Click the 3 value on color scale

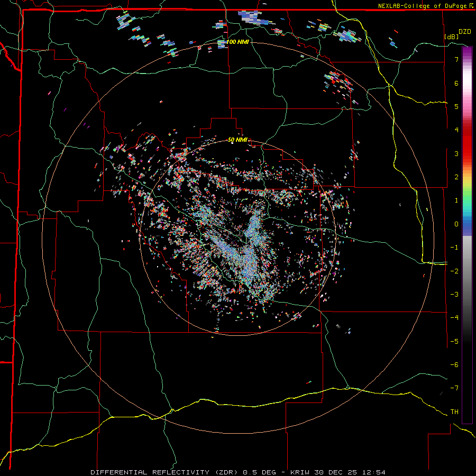pos(456,153)
